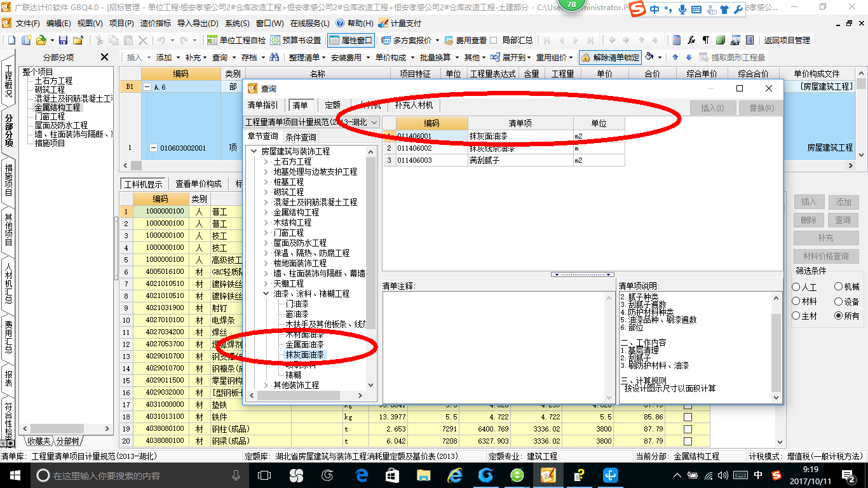
Task: Expand the 其他装饰工程 node
Action: point(266,385)
